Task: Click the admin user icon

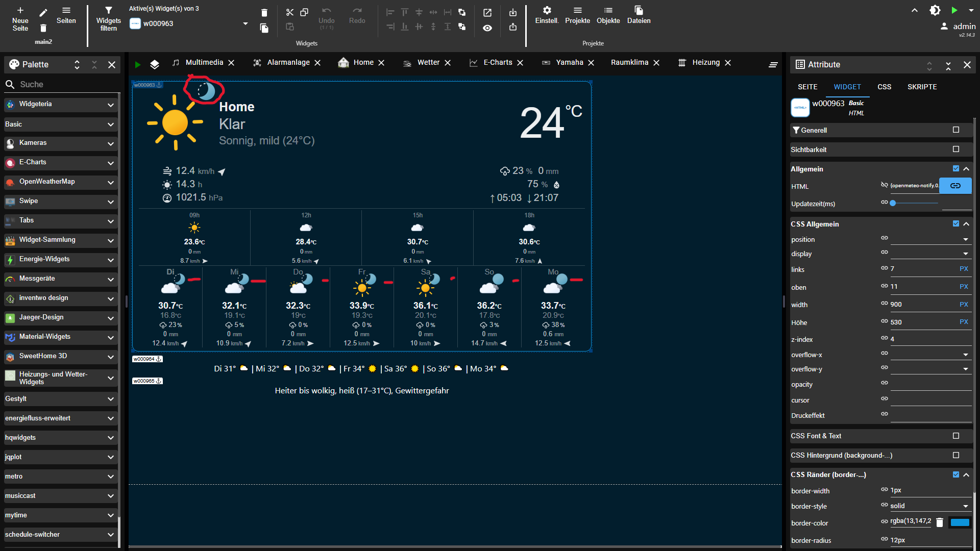Action: pyautogui.click(x=944, y=26)
